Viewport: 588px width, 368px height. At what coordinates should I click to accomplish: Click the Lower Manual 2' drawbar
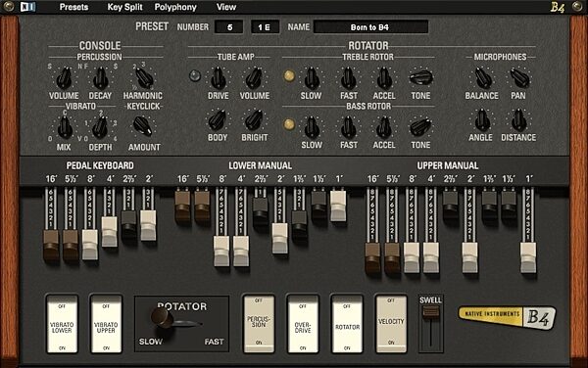280,239
